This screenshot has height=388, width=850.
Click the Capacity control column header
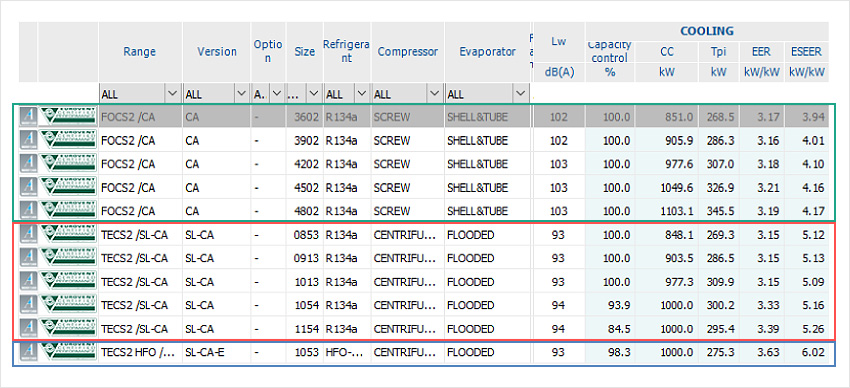pos(610,52)
